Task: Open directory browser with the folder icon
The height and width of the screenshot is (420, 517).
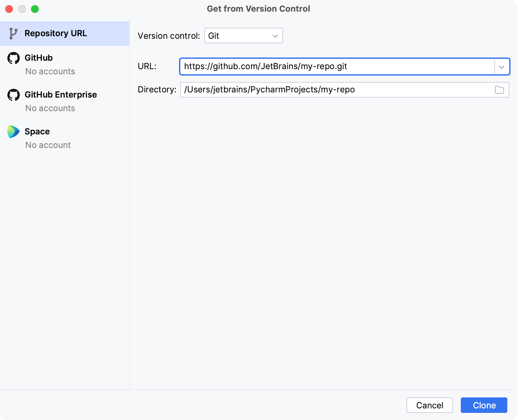Action: pos(500,89)
